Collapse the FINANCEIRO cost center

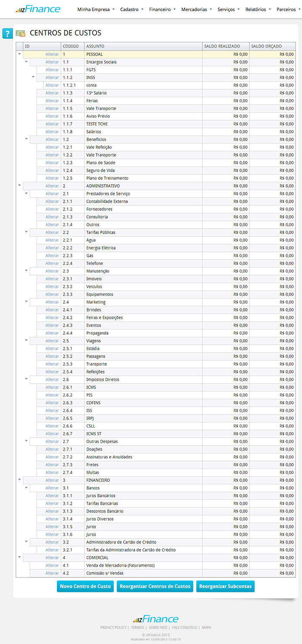pos(19,480)
